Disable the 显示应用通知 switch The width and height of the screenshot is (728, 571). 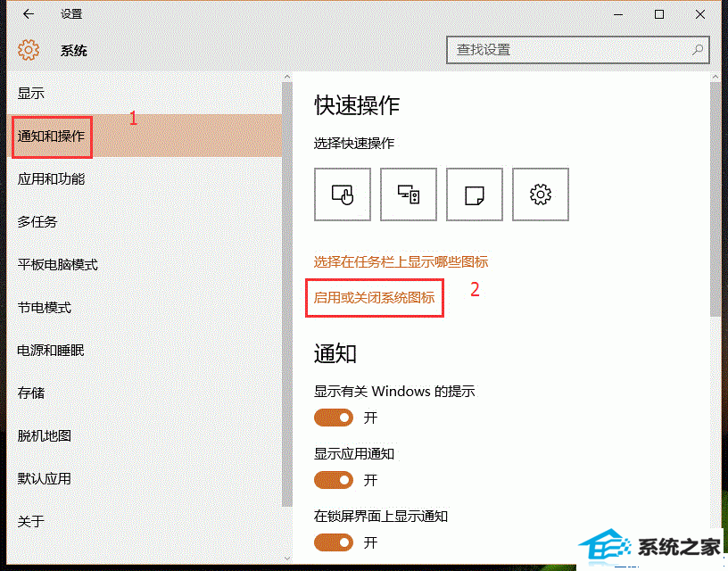[x=335, y=480]
